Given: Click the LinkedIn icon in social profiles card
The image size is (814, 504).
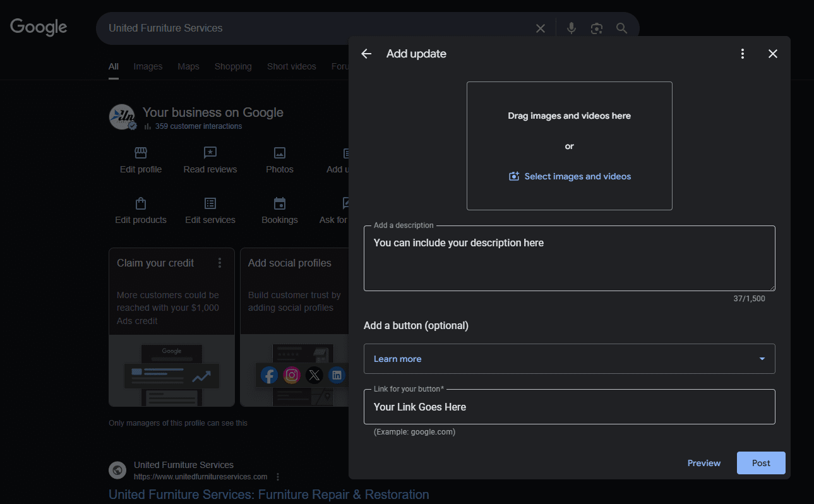Looking at the screenshot, I should coord(337,375).
